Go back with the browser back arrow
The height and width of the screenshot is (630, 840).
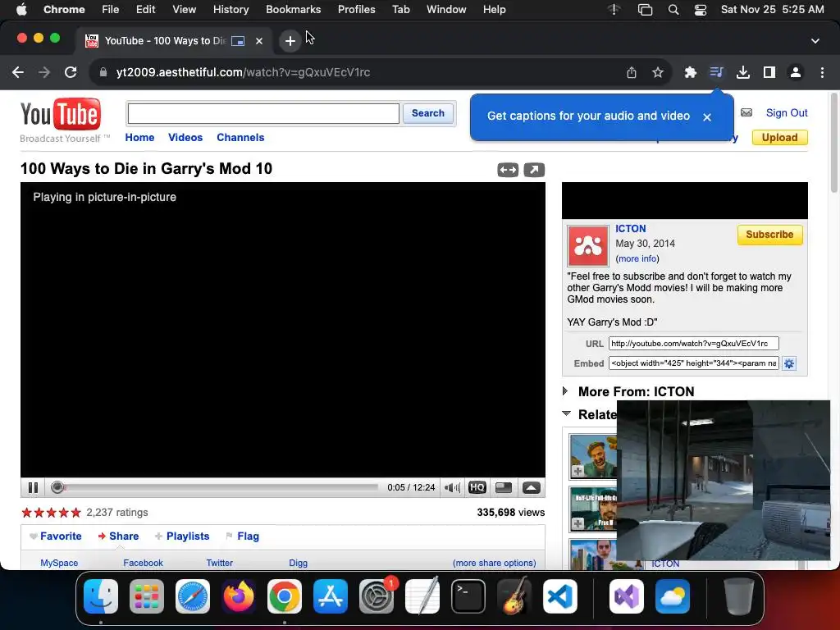[18, 72]
